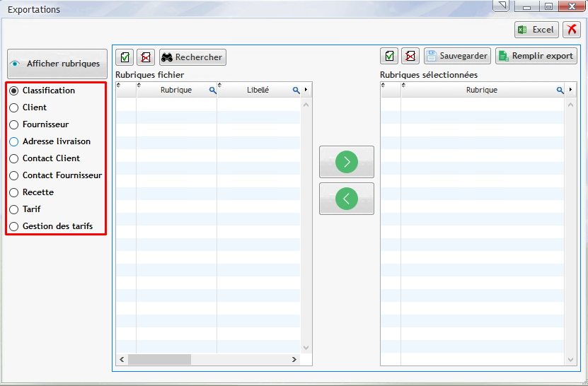
Task: Click the green right-arrow add rubrique button
Action: (x=346, y=162)
